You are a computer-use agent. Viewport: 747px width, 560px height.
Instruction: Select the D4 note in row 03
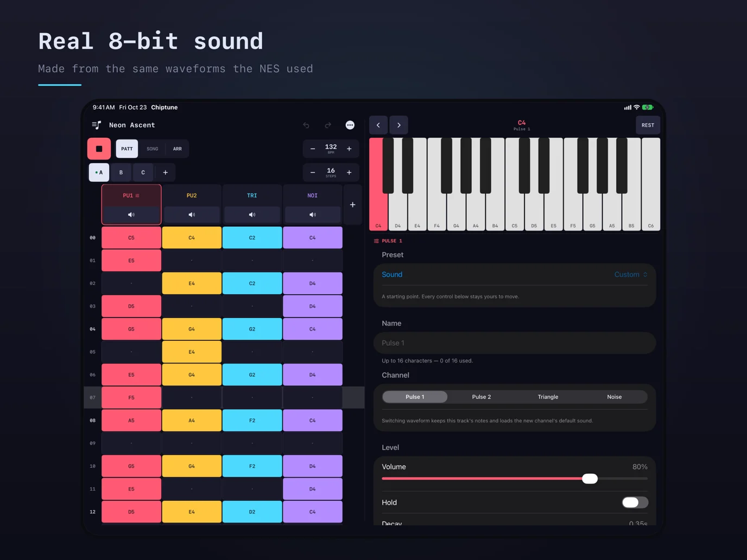pyautogui.click(x=313, y=306)
